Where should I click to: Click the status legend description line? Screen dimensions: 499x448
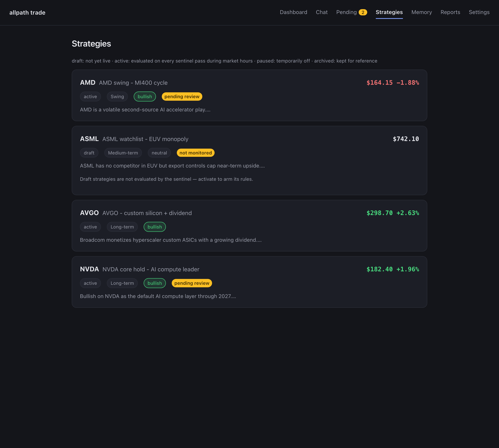(x=224, y=61)
